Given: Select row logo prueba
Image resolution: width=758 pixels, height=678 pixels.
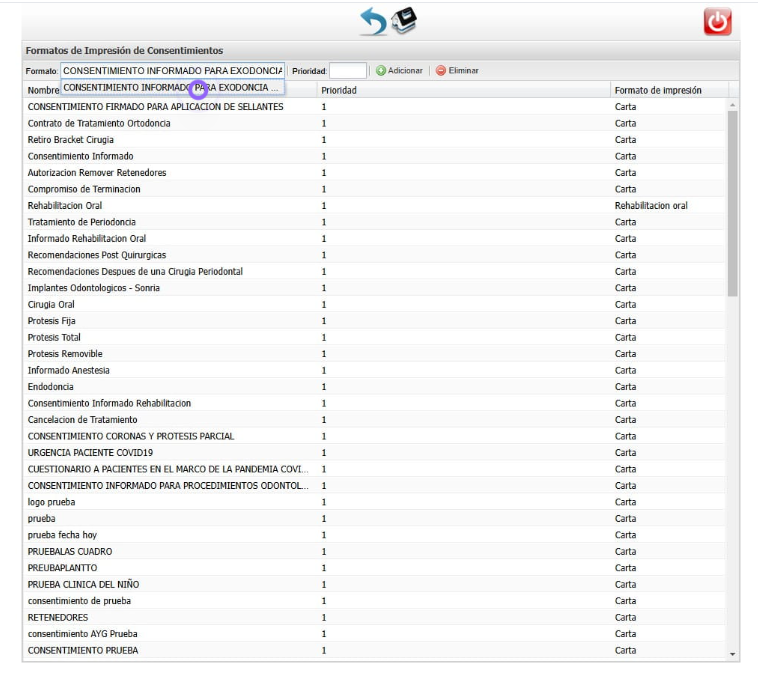Looking at the screenshot, I should pyautogui.click(x=375, y=502).
